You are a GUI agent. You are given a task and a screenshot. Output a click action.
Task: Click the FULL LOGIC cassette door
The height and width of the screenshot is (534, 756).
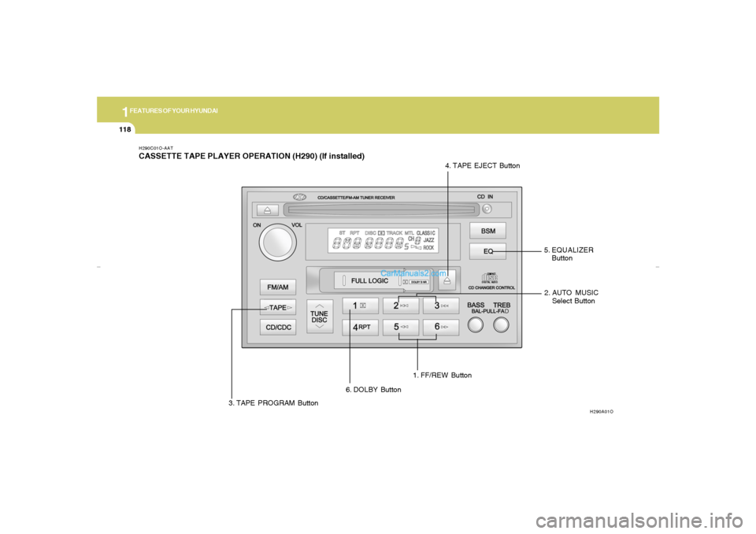pos(376,280)
